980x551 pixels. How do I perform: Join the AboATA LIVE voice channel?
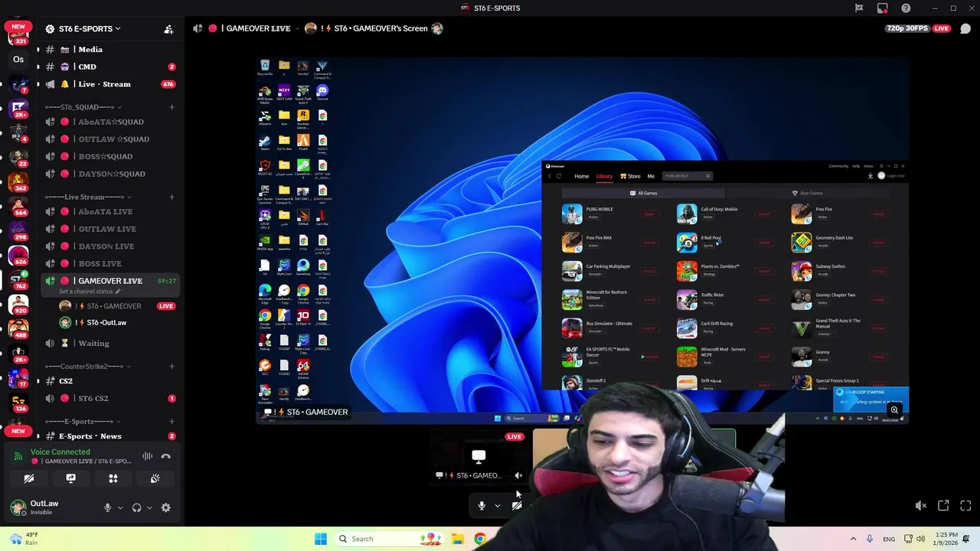110,212
